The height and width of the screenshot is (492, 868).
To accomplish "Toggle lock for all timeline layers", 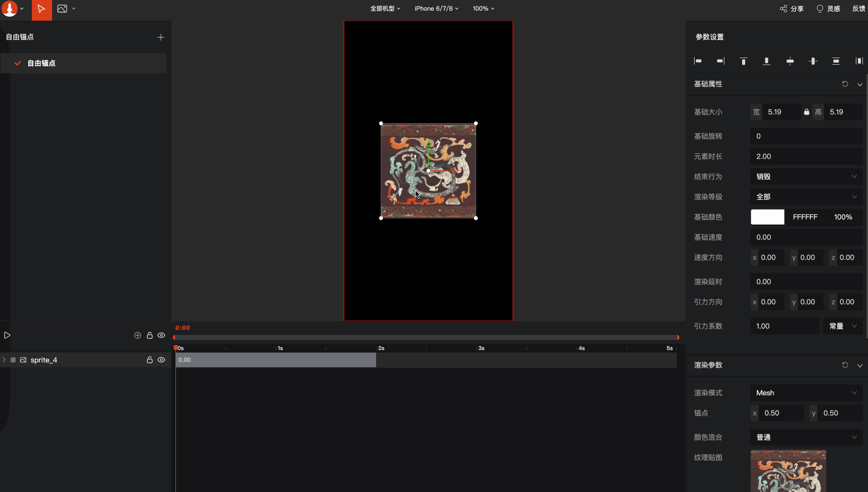I will 150,335.
